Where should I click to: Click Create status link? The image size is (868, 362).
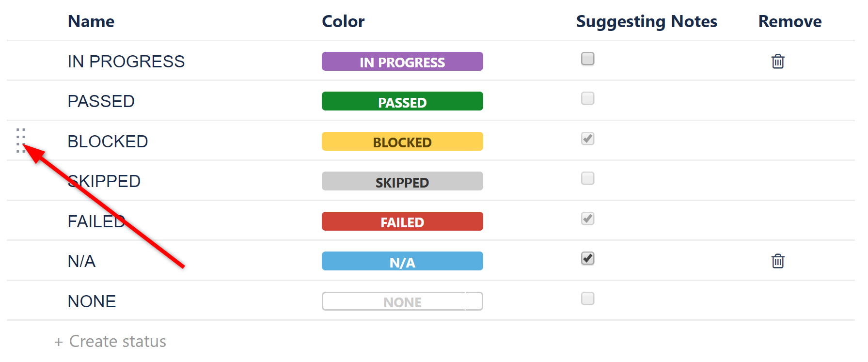(x=117, y=342)
